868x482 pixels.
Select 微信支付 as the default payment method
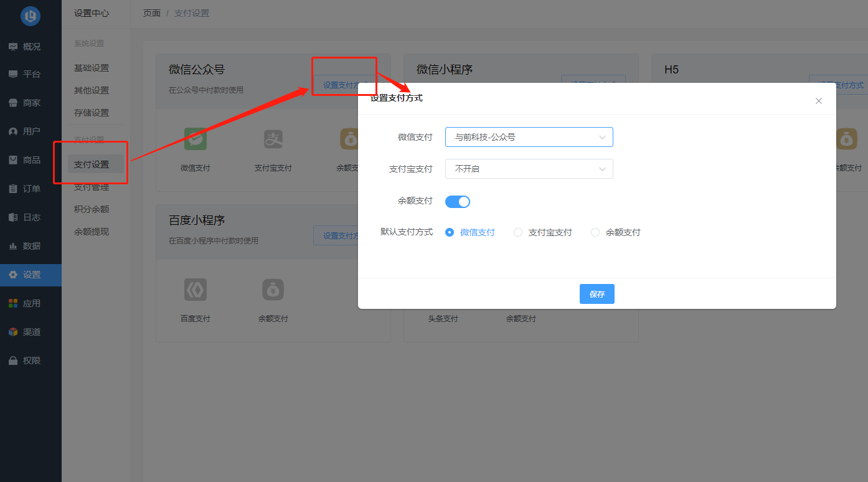(470, 232)
